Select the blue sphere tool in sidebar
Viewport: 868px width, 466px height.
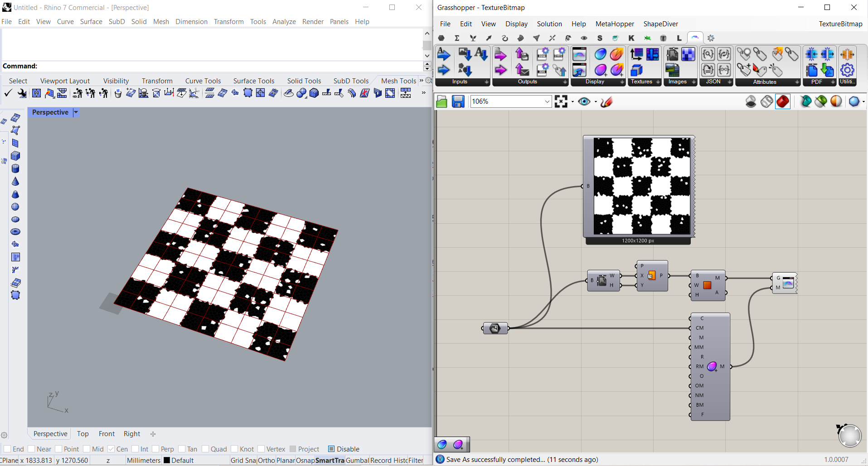tap(15, 207)
